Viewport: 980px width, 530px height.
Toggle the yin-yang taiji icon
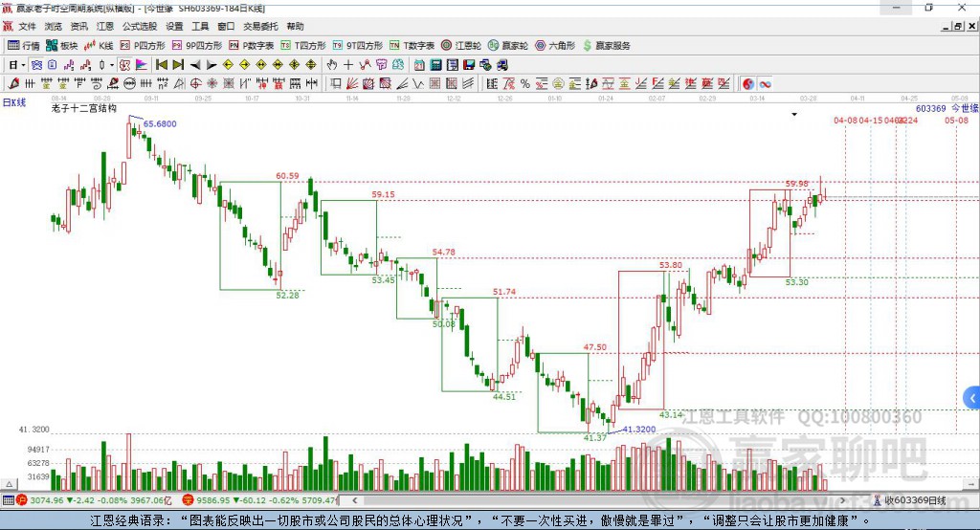click(x=748, y=84)
